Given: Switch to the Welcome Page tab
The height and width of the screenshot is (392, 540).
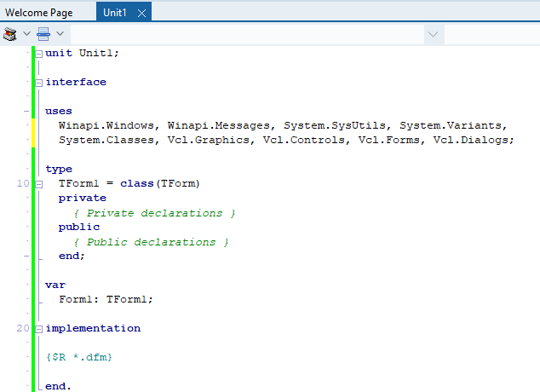Looking at the screenshot, I should 39,13.
